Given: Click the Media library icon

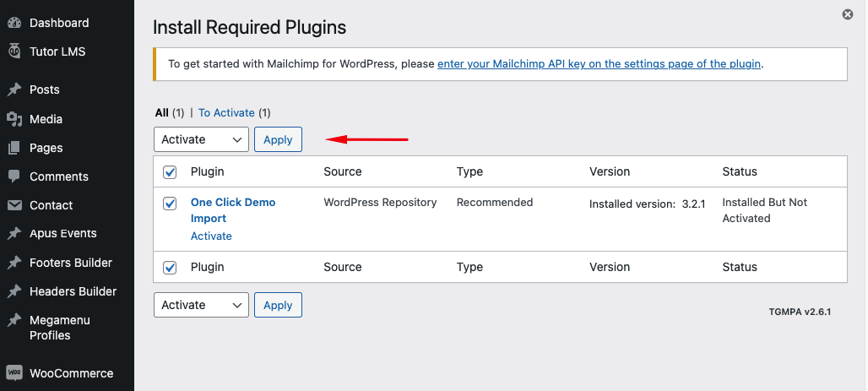Looking at the screenshot, I should [x=14, y=119].
